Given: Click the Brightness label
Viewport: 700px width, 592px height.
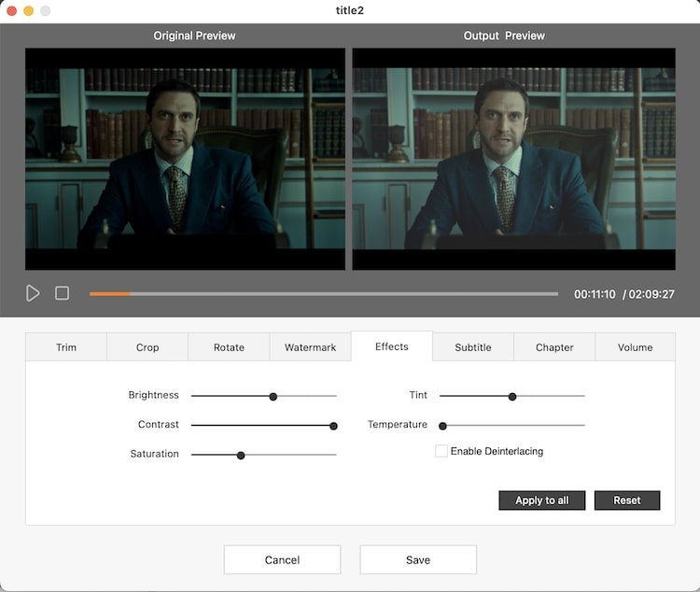Looking at the screenshot, I should [154, 395].
